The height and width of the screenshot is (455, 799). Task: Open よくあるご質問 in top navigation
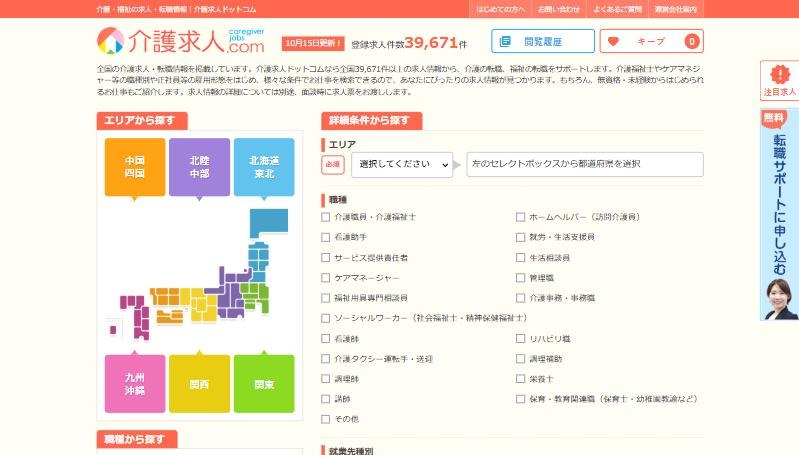point(617,9)
